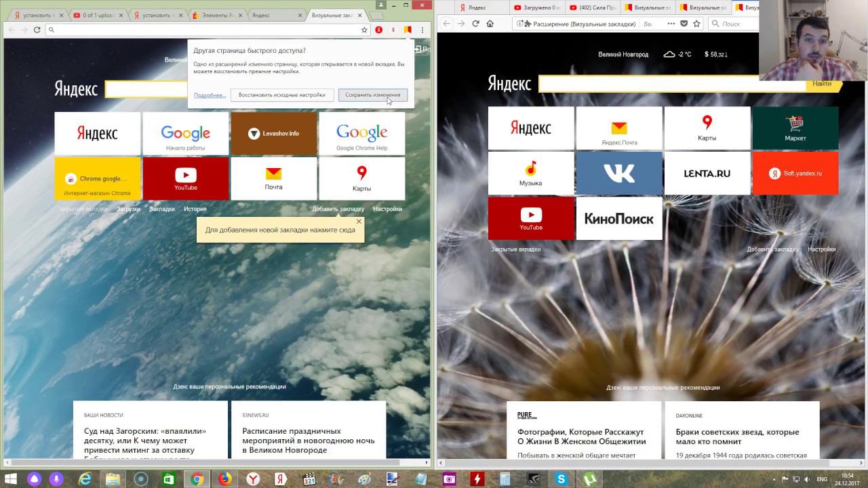The height and width of the screenshot is (488, 868).
Task: Focus the Yandex search field in Firefox page
Action: 672,84
